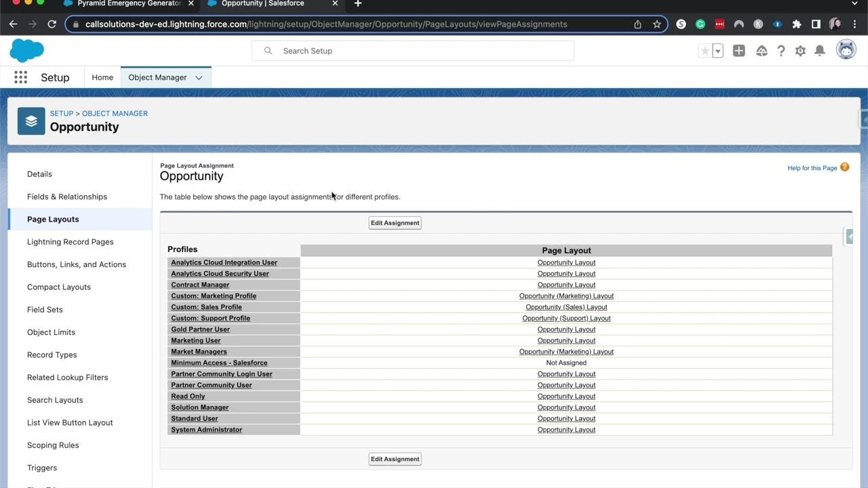The height and width of the screenshot is (488, 868).
Task: Open Compact Layouts in sidebar
Action: (x=59, y=287)
